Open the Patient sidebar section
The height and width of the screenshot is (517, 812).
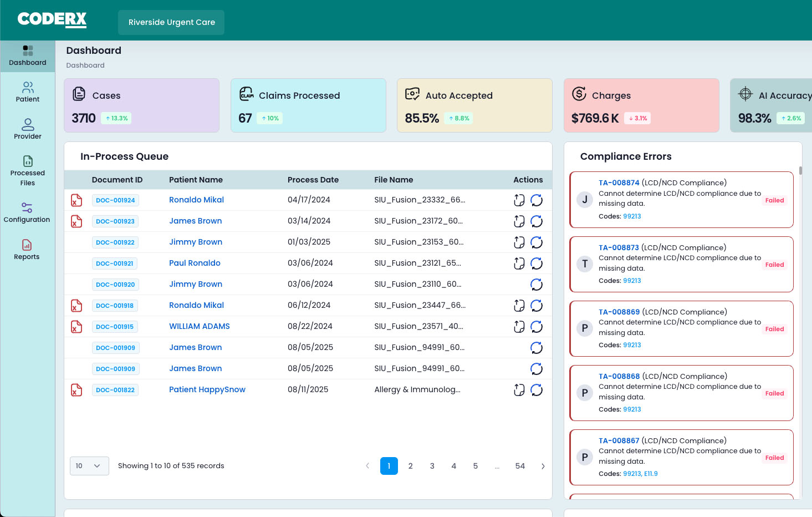(x=28, y=93)
